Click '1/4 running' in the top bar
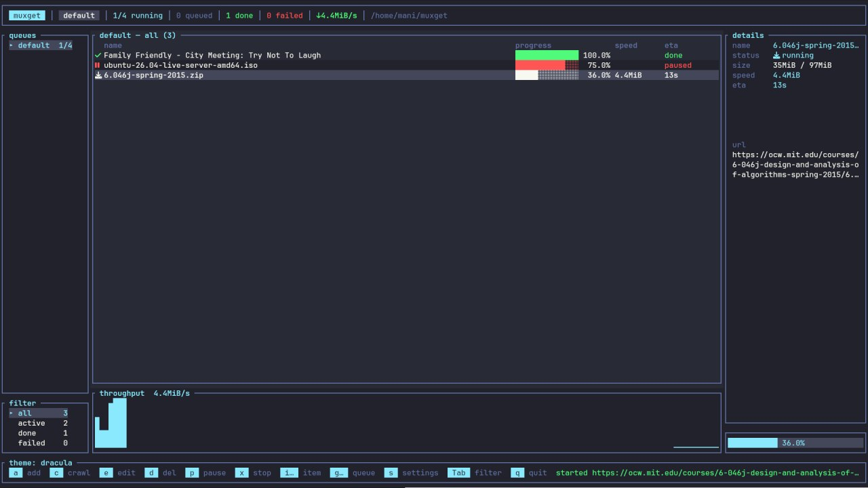Image resolution: width=868 pixels, height=488 pixels. (138, 16)
